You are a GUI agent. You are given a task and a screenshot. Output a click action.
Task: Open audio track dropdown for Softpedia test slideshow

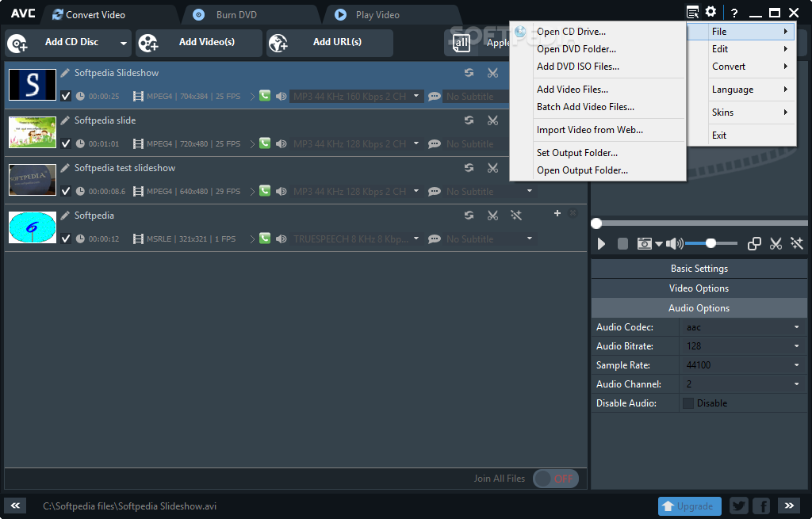(416, 191)
